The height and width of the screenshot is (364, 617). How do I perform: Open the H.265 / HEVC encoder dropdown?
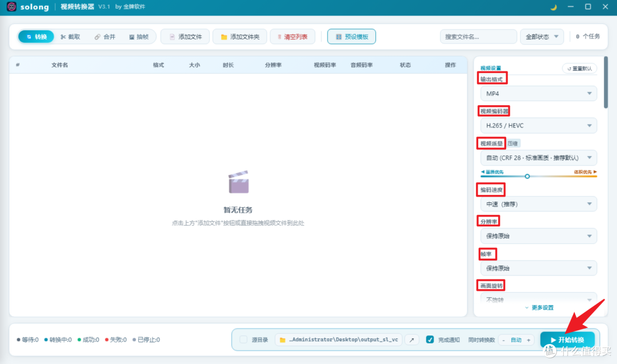point(538,126)
